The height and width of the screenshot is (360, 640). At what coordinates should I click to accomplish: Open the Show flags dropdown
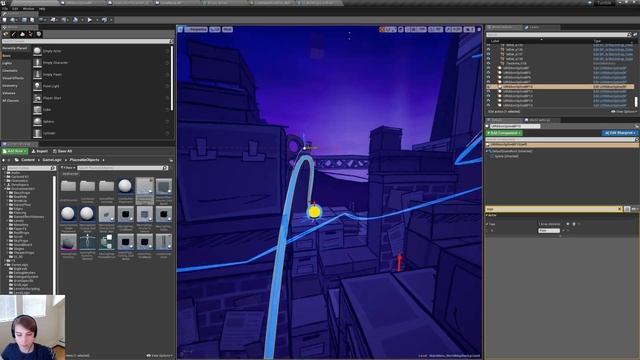coord(227,29)
